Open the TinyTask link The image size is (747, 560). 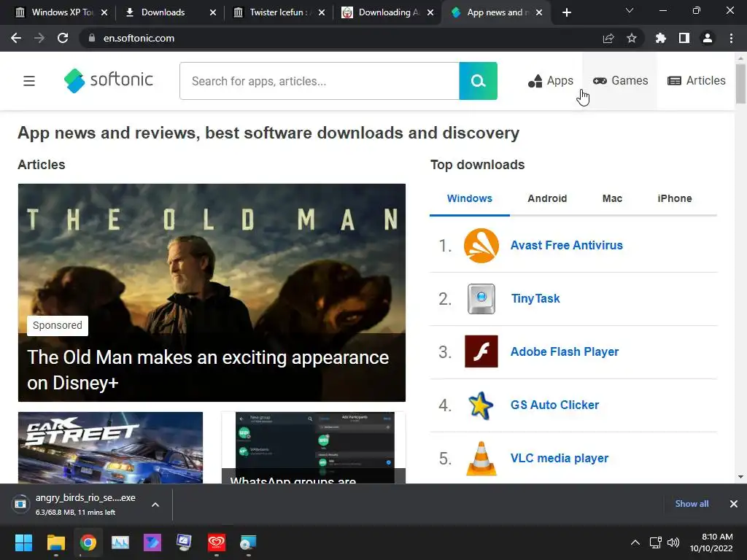535,298
